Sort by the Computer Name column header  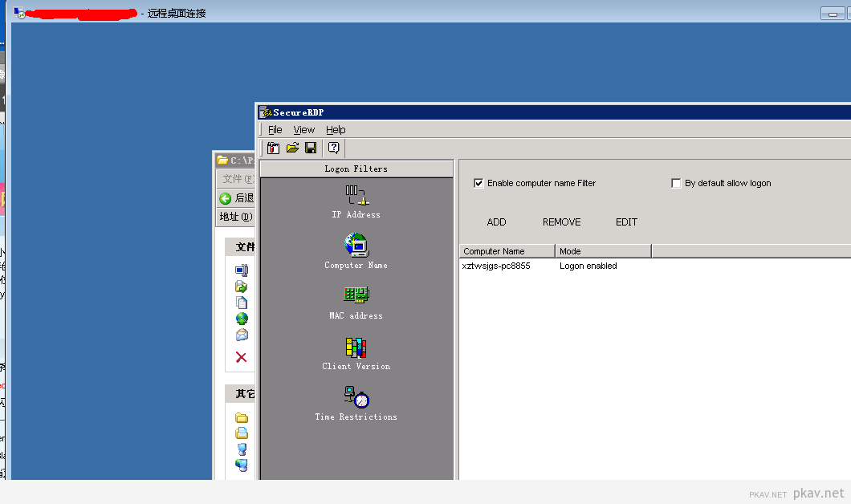click(507, 251)
